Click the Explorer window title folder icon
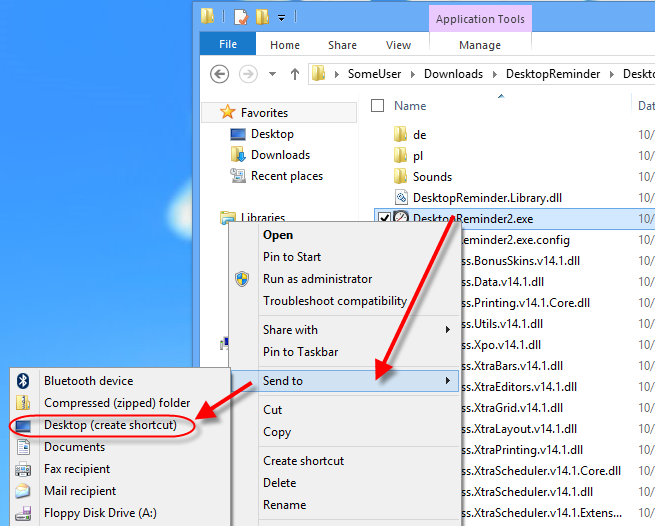Screen dimensions: 655x526 pos(208,16)
